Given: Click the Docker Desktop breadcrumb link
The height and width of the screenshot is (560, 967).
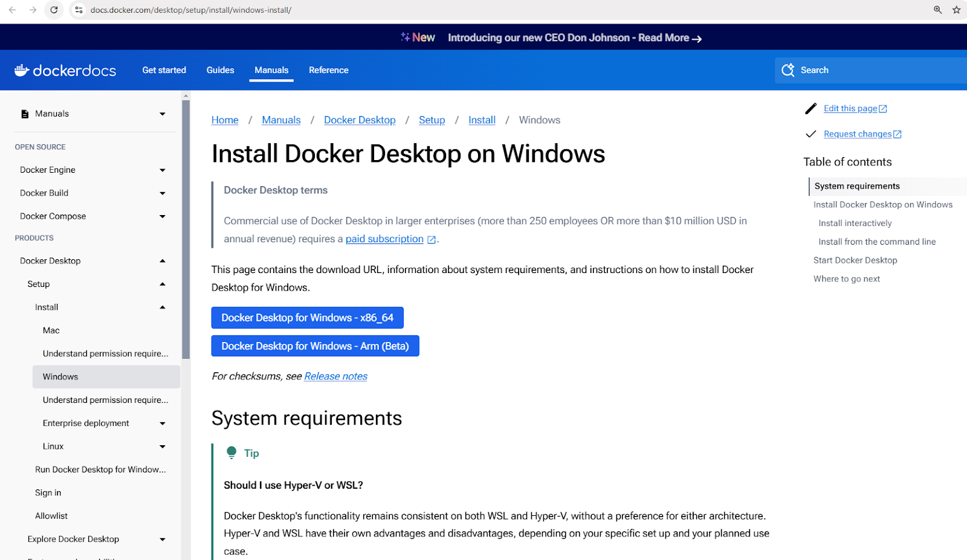Looking at the screenshot, I should click(x=360, y=120).
